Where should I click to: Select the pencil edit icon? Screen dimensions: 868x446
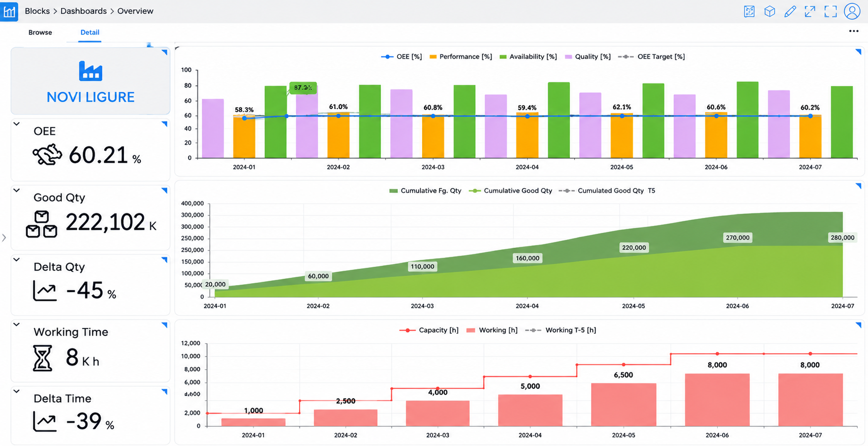[x=790, y=11]
